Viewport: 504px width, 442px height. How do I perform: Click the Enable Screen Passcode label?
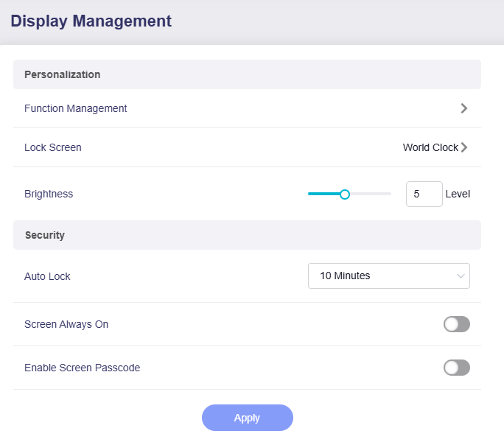click(82, 368)
